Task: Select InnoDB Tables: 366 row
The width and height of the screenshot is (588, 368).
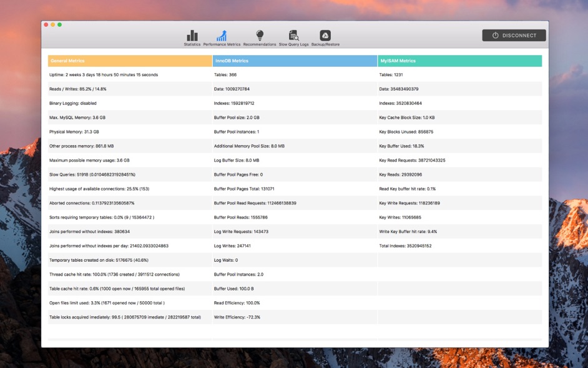Action: 295,75
